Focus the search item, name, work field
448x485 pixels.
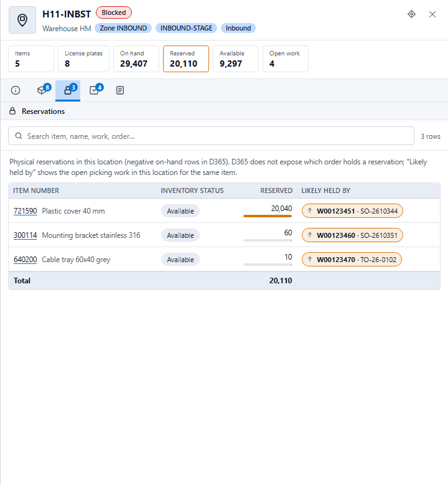tap(211, 136)
